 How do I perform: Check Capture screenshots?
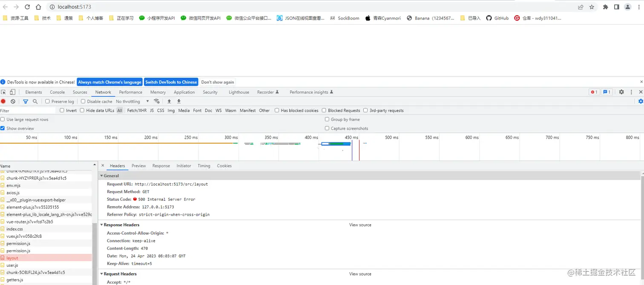[327, 128]
